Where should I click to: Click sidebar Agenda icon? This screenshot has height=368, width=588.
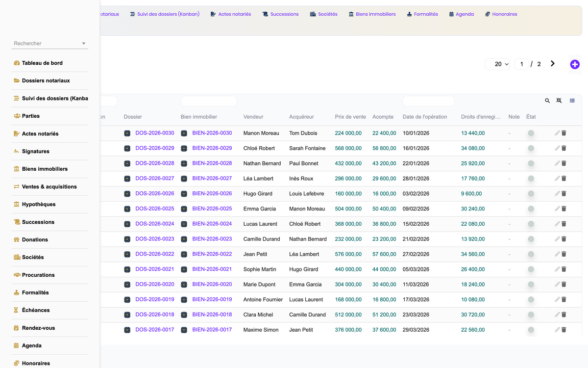[17, 345]
